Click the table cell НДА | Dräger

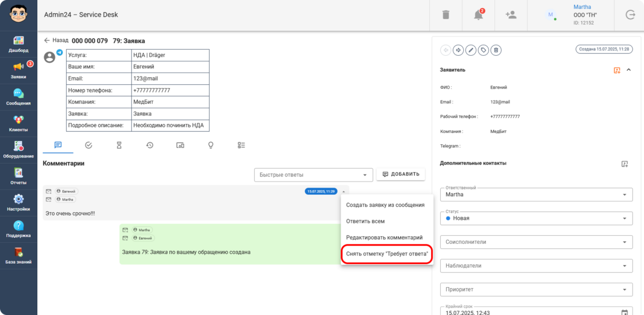[170, 55]
